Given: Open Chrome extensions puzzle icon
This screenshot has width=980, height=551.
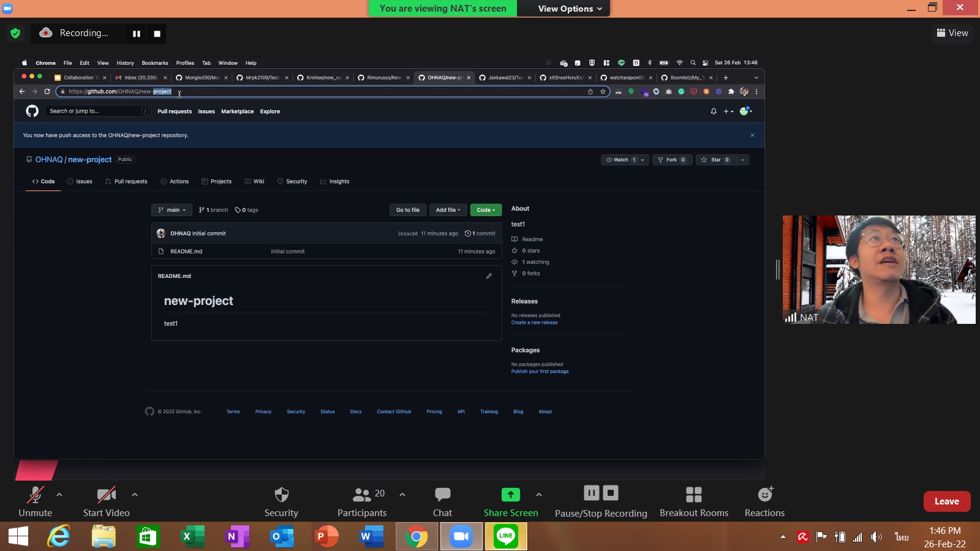Looking at the screenshot, I should pos(731,91).
